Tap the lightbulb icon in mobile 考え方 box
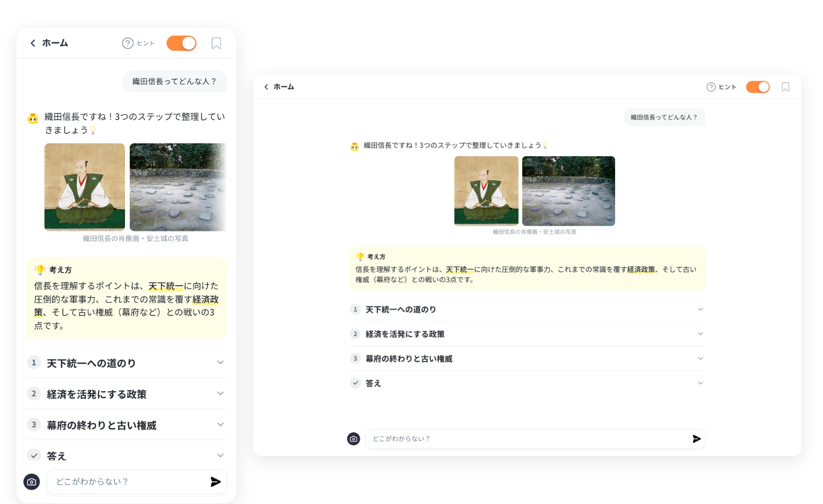This screenshot has width=823, height=504. coord(40,270)
